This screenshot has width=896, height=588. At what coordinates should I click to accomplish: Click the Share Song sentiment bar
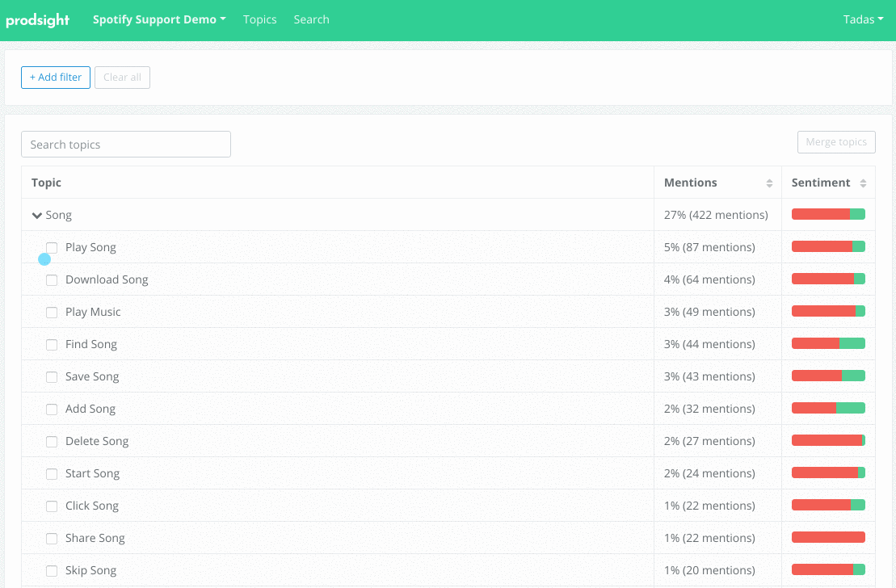click(828, 537)
